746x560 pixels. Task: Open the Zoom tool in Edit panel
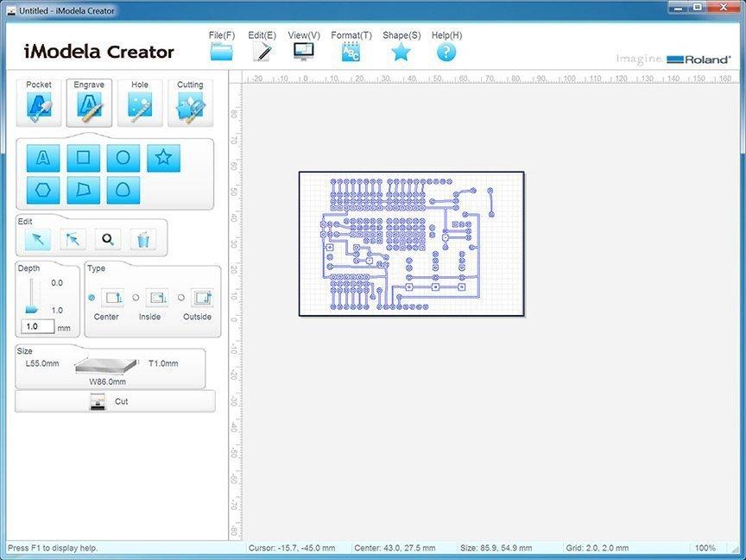pos(105,238)
